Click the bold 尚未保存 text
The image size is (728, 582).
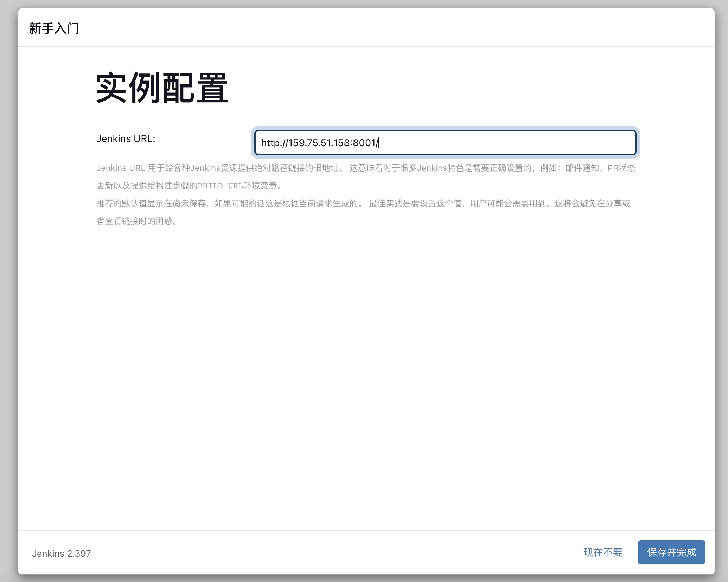pyautogui.click(x=189, y=203)
